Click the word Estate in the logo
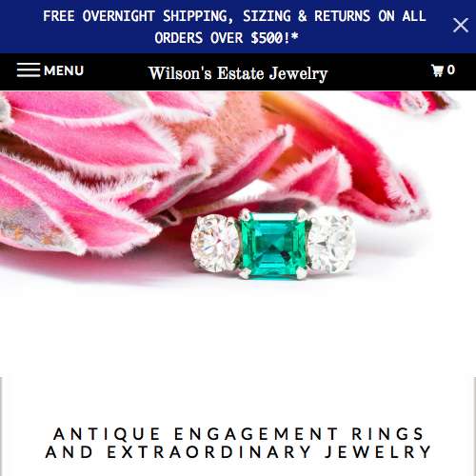The width and height of the screenshot is (476, 476). (240, 73)
